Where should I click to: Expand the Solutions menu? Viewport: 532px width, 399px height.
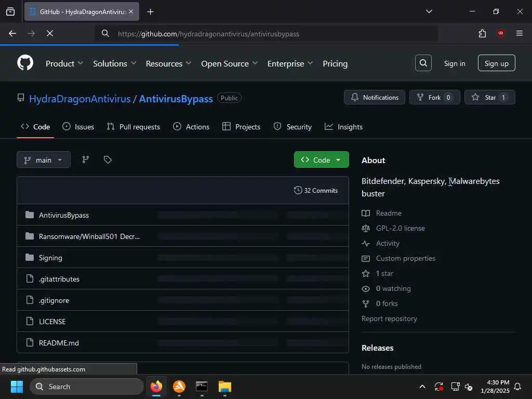pos(115,63)
